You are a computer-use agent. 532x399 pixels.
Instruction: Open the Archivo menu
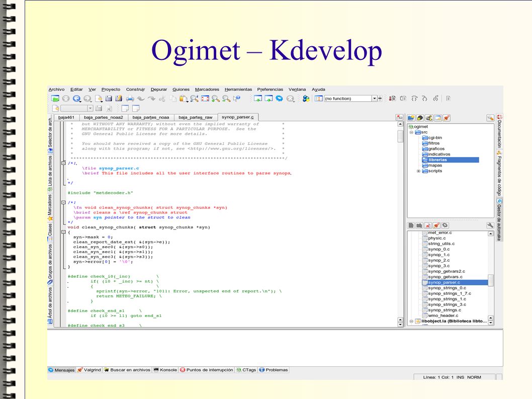coord(56,89)
